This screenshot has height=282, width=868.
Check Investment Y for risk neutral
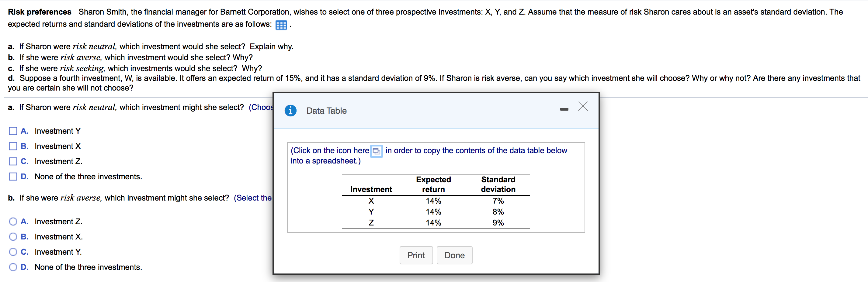tap(13, 131)
